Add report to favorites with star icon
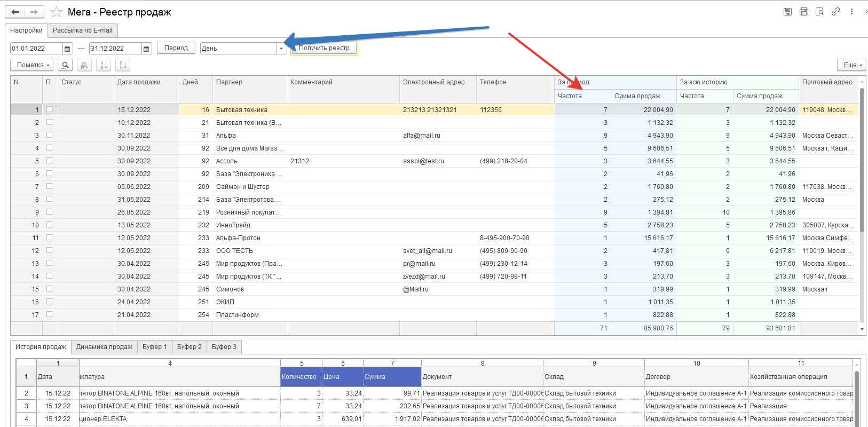868x427 pixels. click(x=56, y=12)
